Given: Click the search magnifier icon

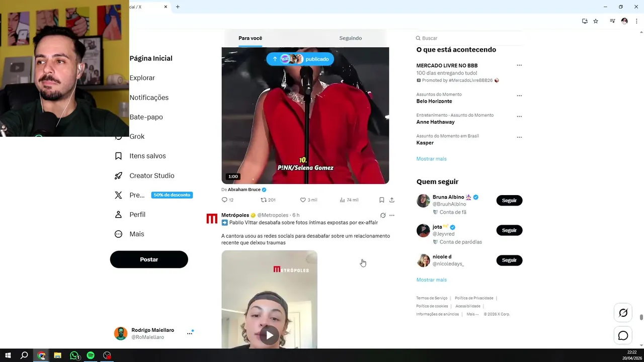Looking at the screenshot, I should (418, 38).
